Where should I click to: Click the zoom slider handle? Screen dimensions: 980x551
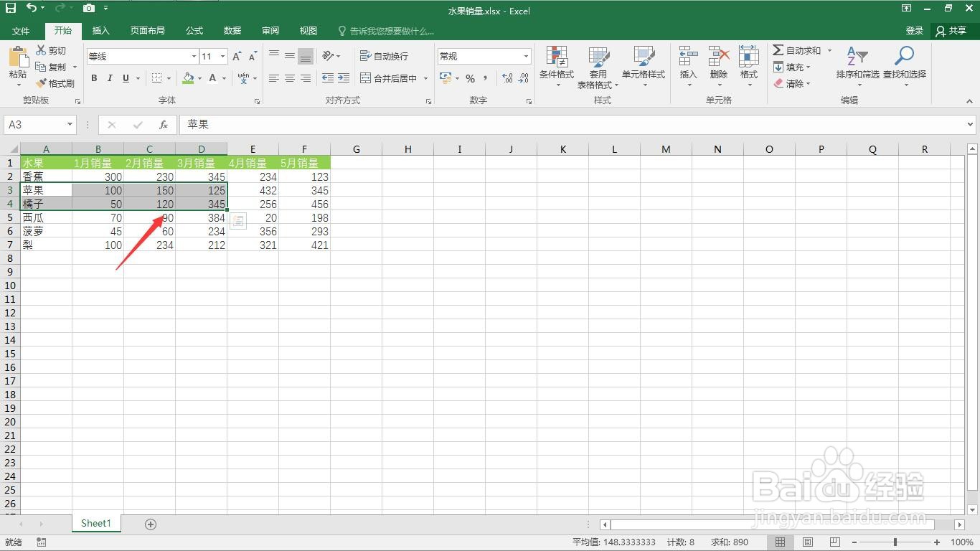(895, 542)
